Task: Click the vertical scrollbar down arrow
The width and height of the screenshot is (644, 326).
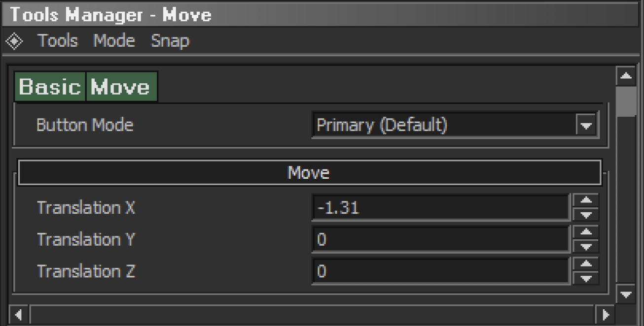Action: pyautogui.click(x=626, y=295)
